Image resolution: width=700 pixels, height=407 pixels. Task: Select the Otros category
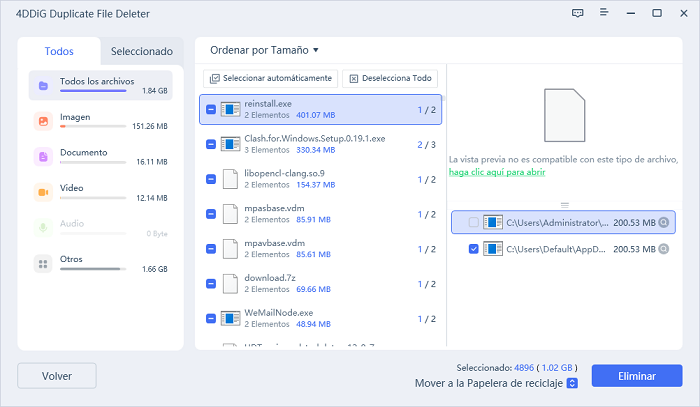pos(100,264)
